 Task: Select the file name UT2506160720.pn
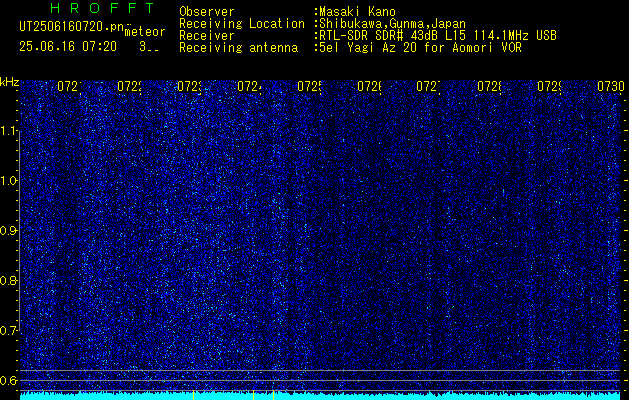72,27
